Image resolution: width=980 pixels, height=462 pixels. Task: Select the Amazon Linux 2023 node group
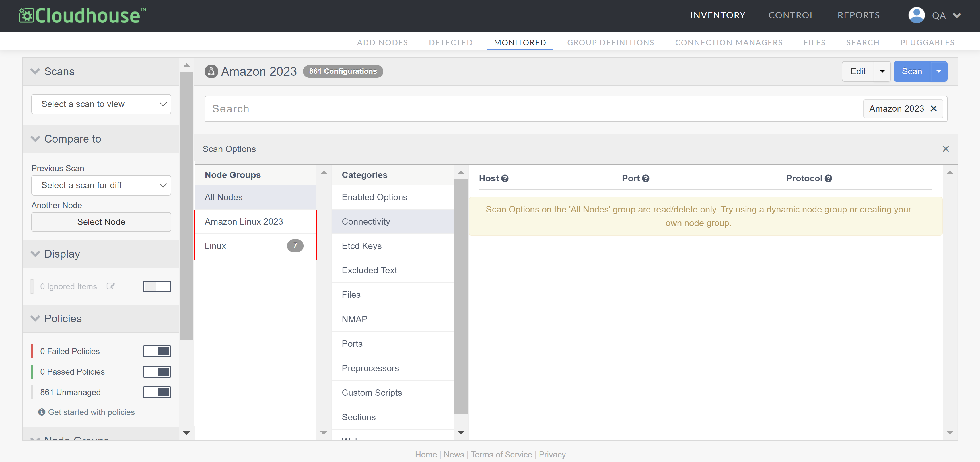[x=256, y=221]
